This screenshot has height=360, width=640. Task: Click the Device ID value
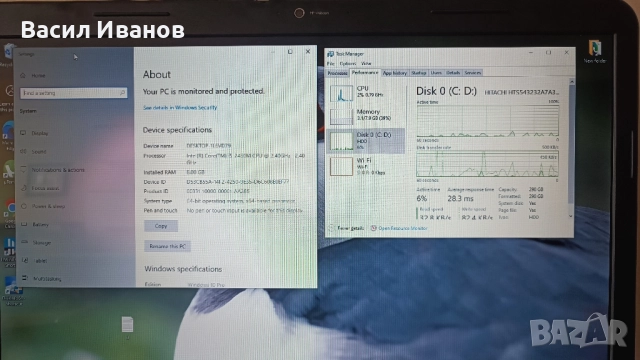pyautogui.click(x=238, y=182)
